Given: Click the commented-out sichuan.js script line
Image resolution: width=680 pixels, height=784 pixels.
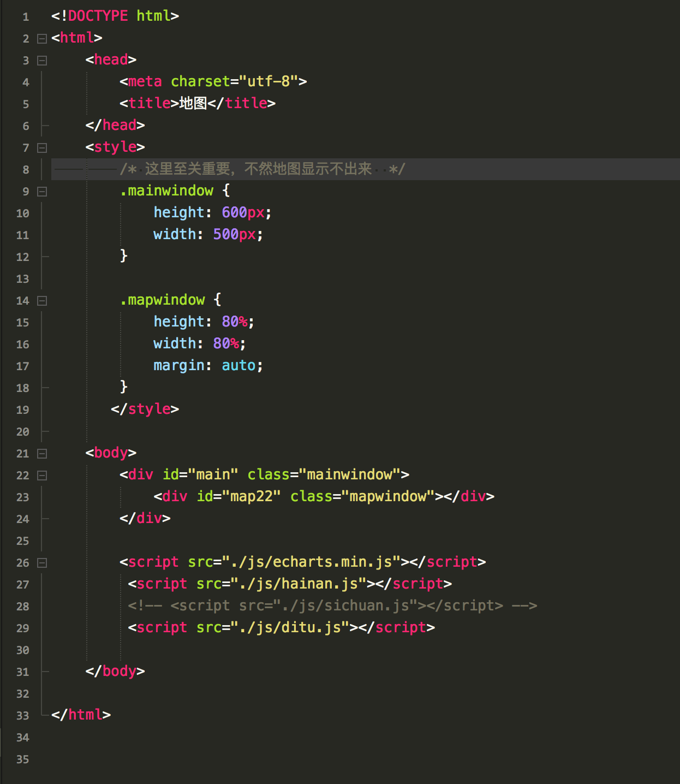Looking at the screenshot, I should tap(332, 605).
